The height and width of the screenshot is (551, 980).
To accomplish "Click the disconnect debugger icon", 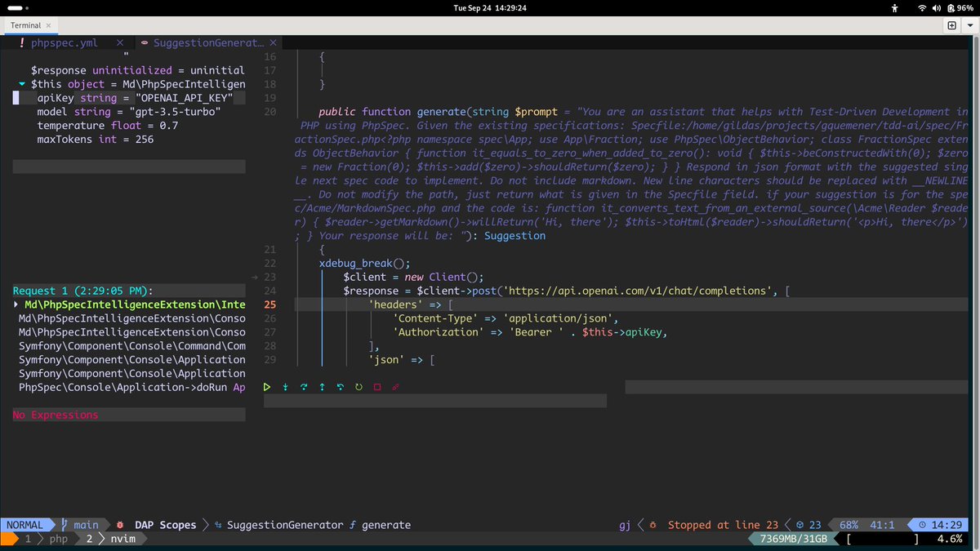I will [x=395, y=387].
